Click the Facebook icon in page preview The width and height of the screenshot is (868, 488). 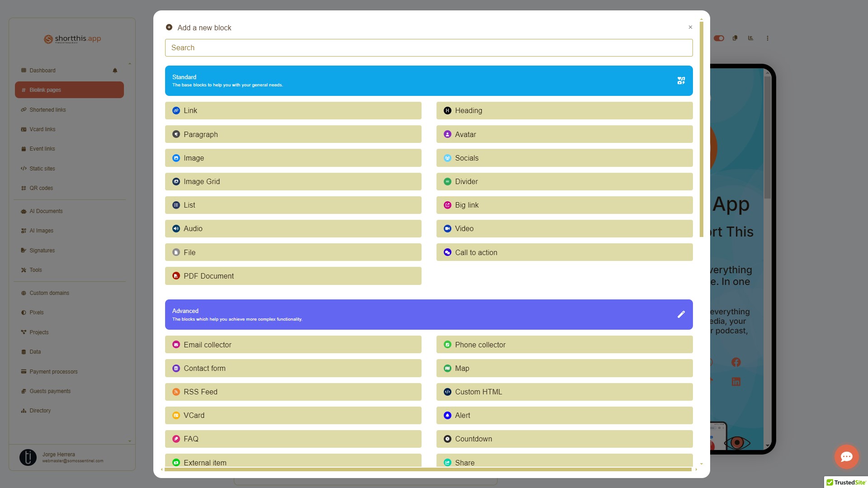click(x=736, y=362)
